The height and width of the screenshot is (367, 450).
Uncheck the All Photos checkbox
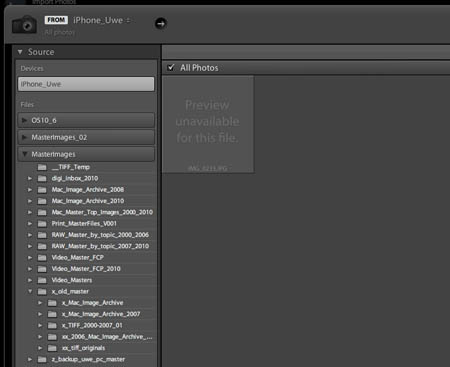pos(171,67)
